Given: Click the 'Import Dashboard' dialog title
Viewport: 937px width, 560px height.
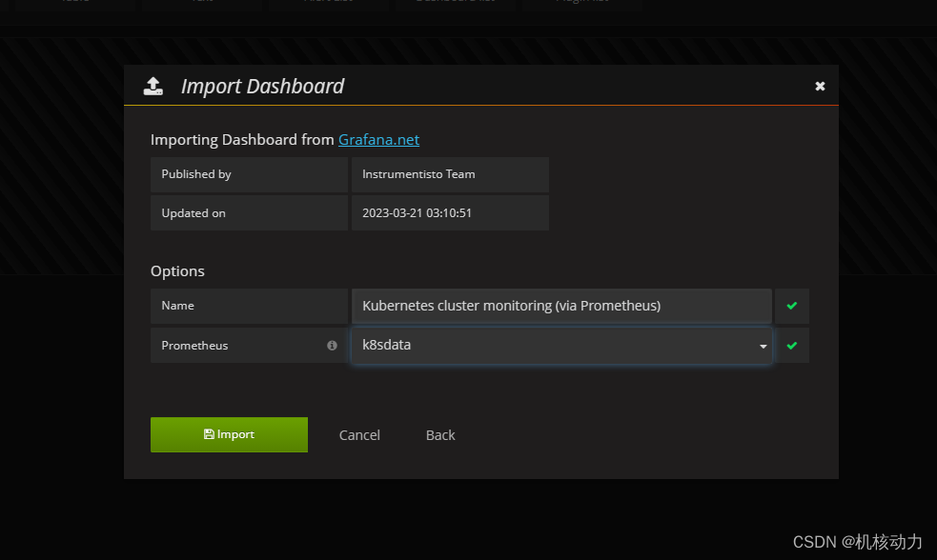Looking at the screenshot, I should point(262,87).
